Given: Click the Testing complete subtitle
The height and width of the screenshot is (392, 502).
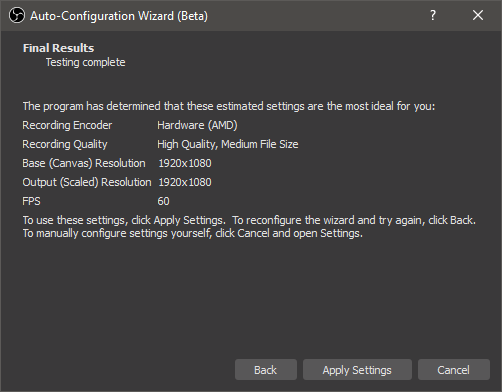Looking at the screenshot, I should pos(85,62).
